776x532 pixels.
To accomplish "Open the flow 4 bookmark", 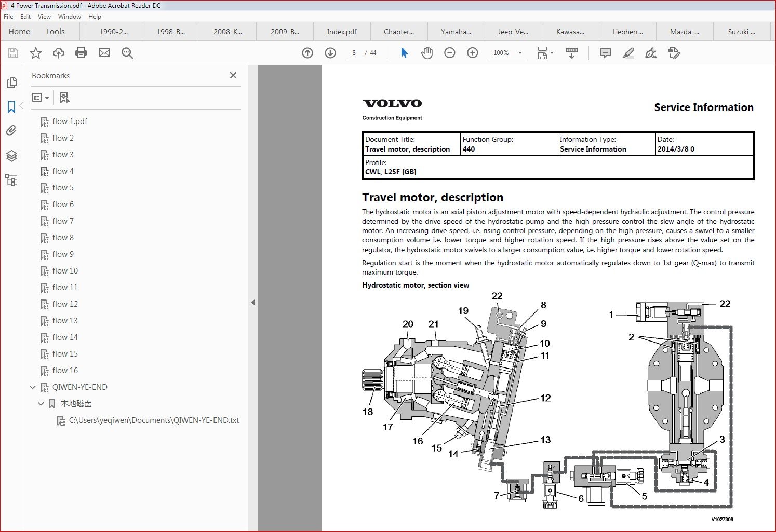I will pyautogui.click(x=63, y=171).
